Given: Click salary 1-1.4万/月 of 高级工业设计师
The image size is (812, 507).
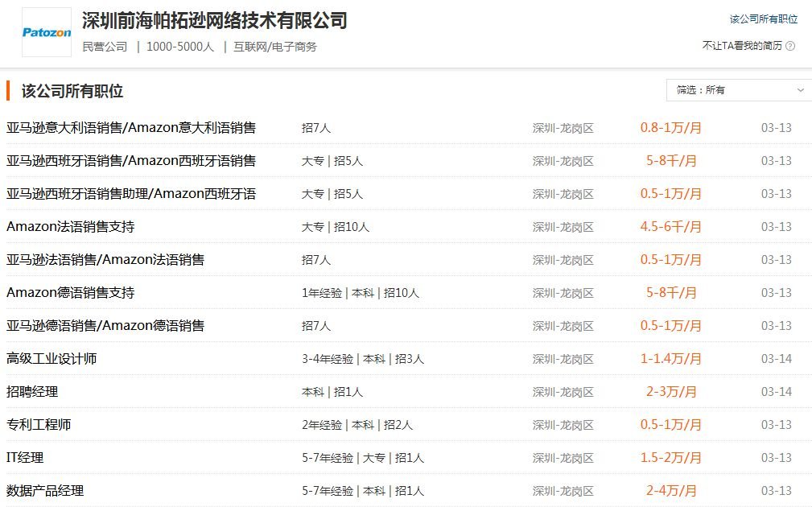Looking at the screenshot, I should tap(670, 359).
